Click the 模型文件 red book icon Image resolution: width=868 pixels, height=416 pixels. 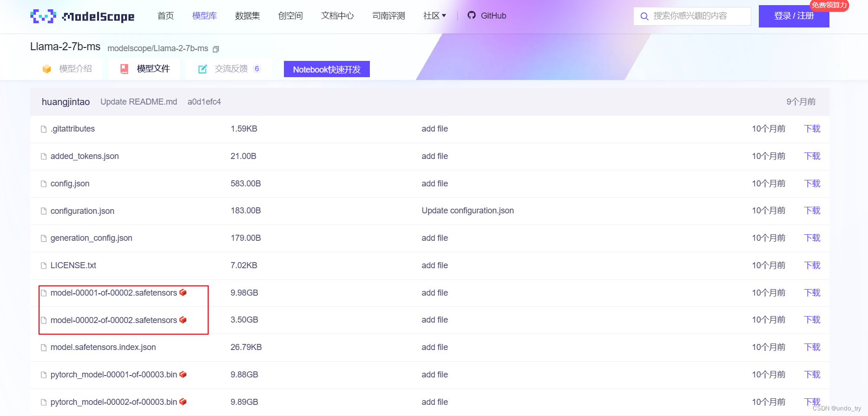click(x=124, y=69)
